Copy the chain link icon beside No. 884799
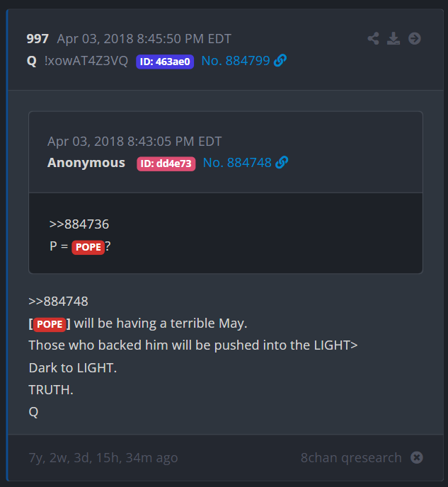 (280, 61)
